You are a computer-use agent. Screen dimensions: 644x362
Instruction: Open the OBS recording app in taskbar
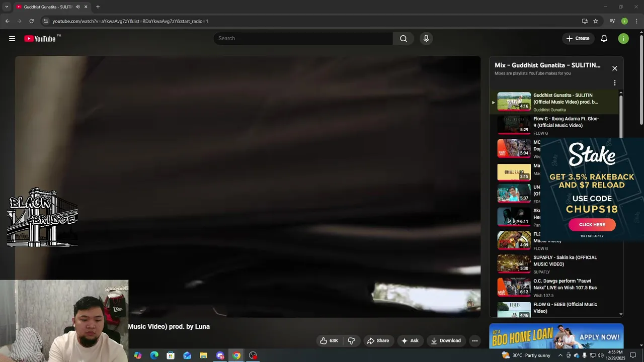[253, 355]
